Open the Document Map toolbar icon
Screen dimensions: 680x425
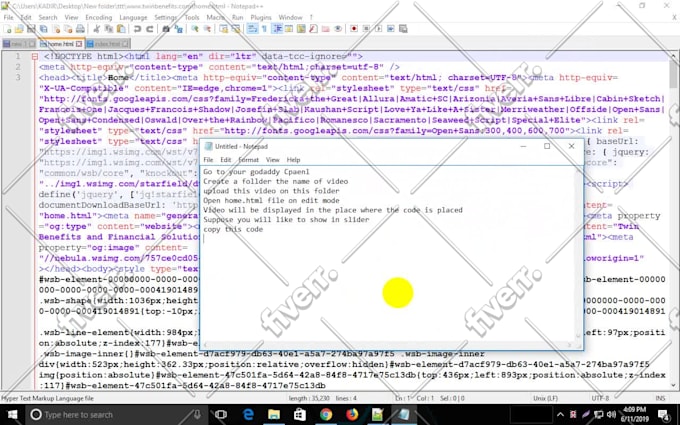[301, 29]
